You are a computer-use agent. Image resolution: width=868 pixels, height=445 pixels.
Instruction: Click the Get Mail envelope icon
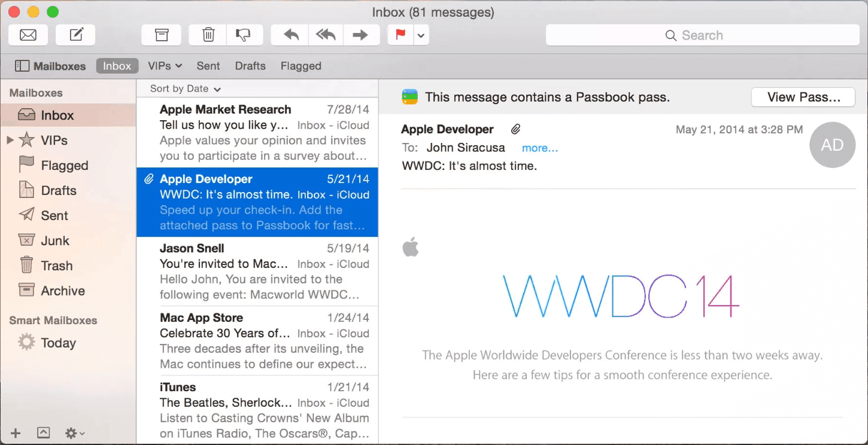pos(28,35)
